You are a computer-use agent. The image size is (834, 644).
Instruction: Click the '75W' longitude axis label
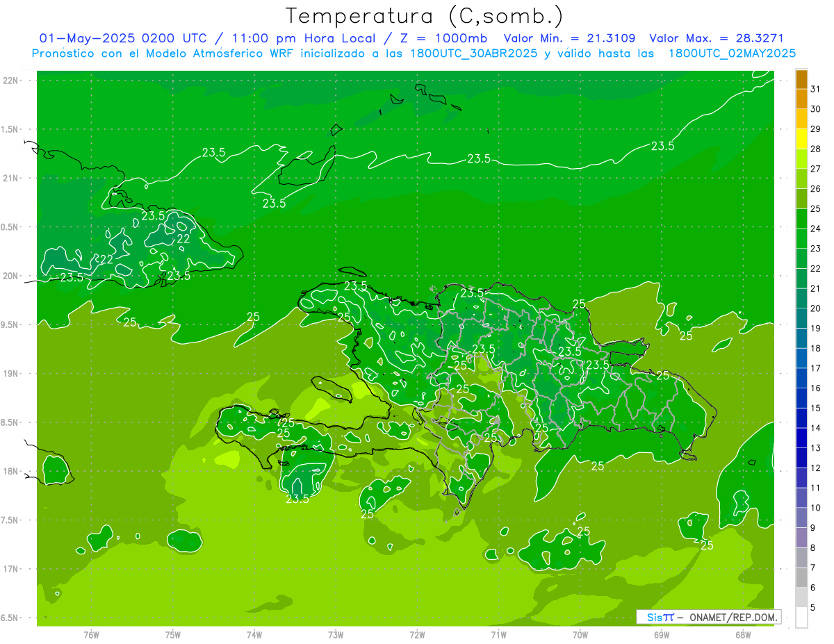tap(173, 634)
